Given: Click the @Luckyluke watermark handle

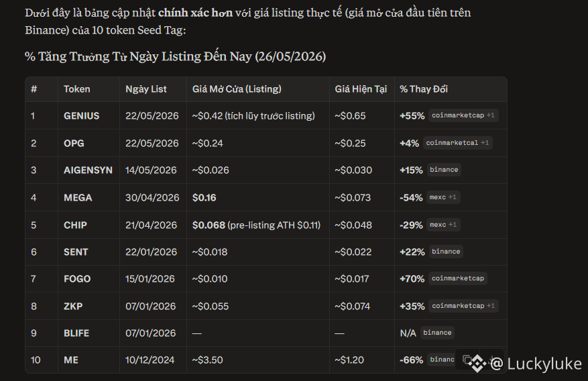Looking at the screenshot, I should click(536, 364).
